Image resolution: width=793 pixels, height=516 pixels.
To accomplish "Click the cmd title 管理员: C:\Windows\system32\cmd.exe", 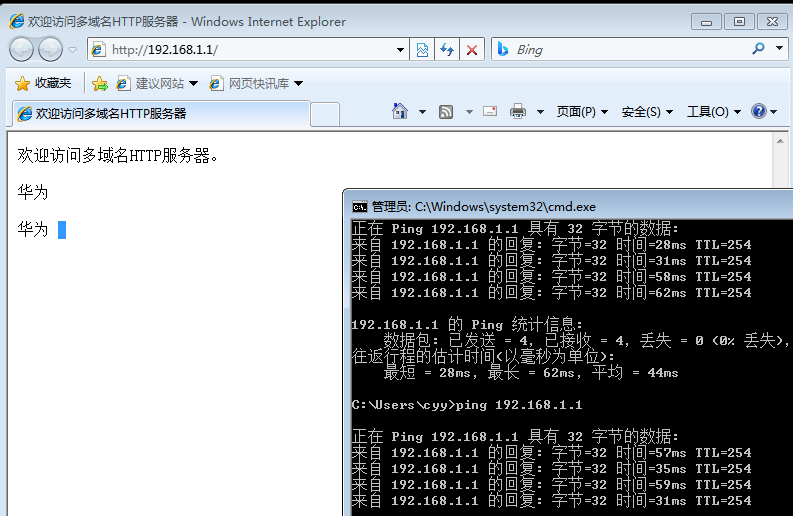I will pyautogui.click(x=483, y=206).
